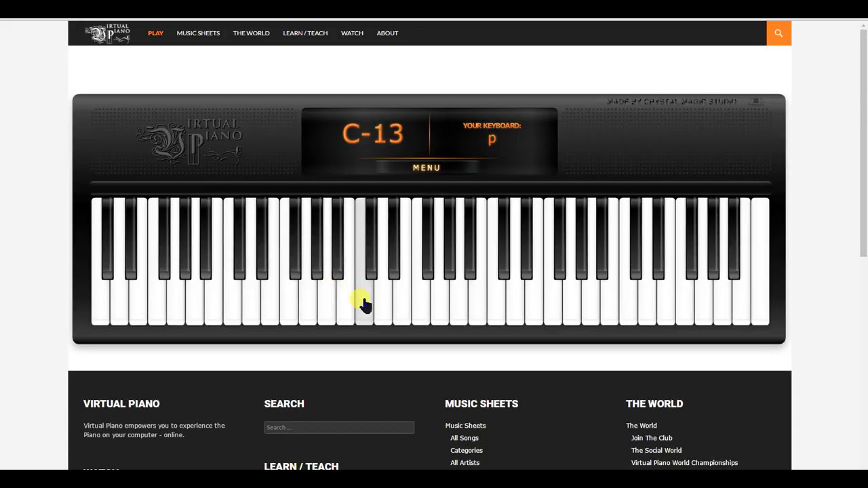Open The Social World link
The width and height of the screenshot is (868, 488).
click(x=656, y=450)
